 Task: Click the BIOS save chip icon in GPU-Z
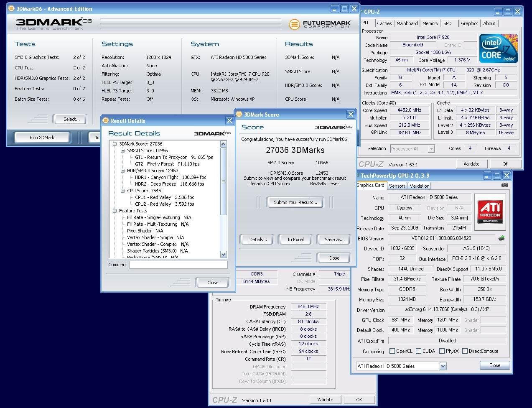pos(501,238)
